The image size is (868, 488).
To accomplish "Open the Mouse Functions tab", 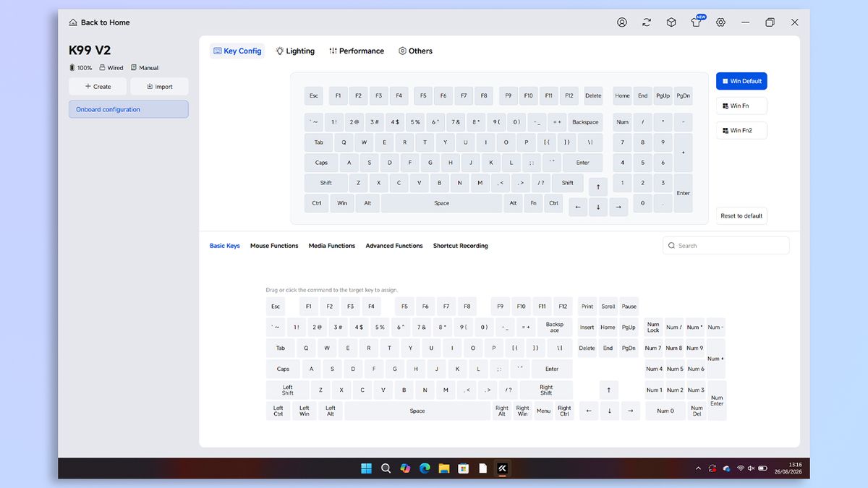I will pos(274,246).
